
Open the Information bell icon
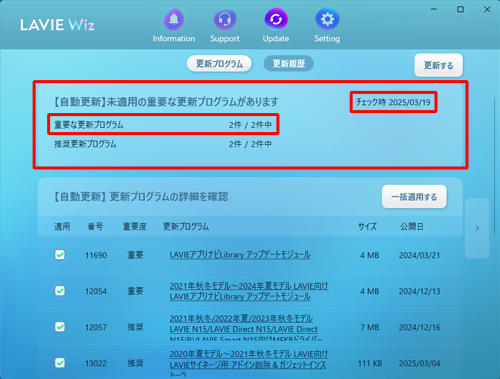tap(174, 19)
